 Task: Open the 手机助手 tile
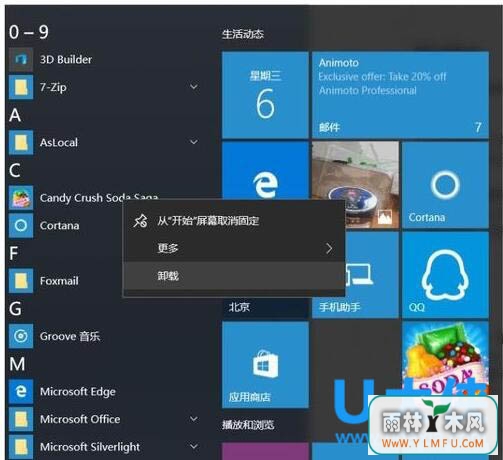click(372, 275)
